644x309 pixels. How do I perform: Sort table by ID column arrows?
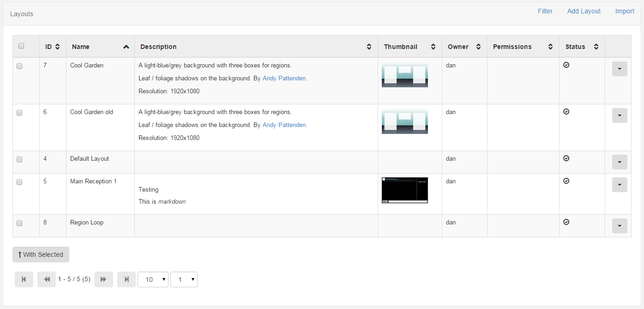(57, 47)
